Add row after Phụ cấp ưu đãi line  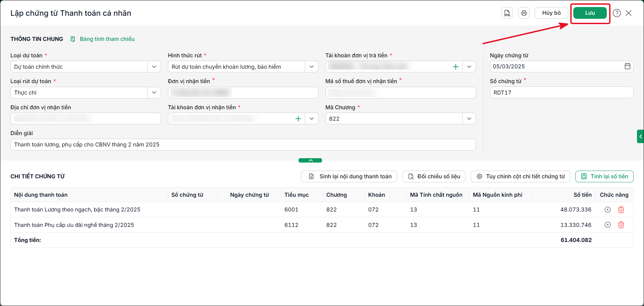tap(607, 225)
